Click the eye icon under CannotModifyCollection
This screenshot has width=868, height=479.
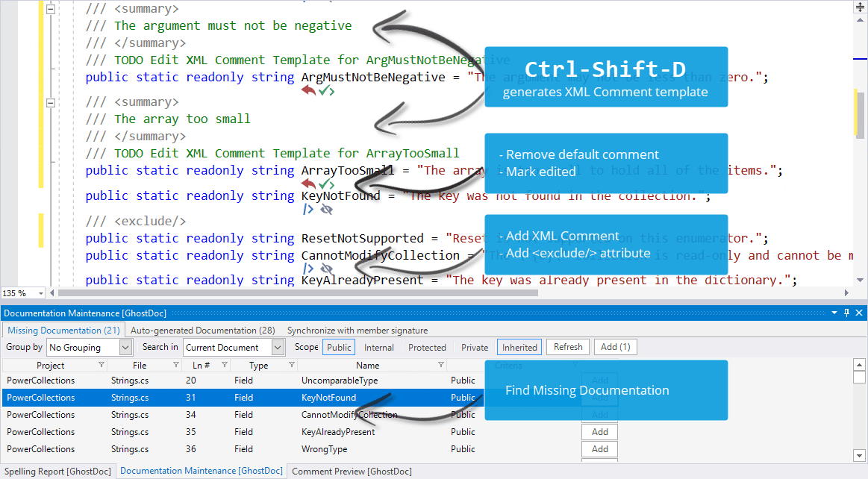tap(327, 267)
